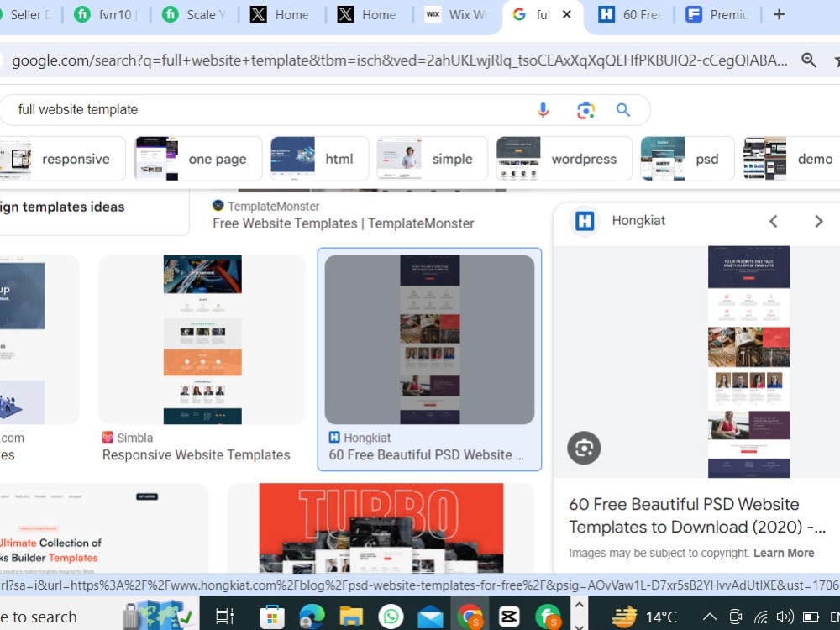Image resolution: width=840 pixels, height=630 pixels.
Task: Open Google Lens camera search icon
Action: click(x=585, y=110)
